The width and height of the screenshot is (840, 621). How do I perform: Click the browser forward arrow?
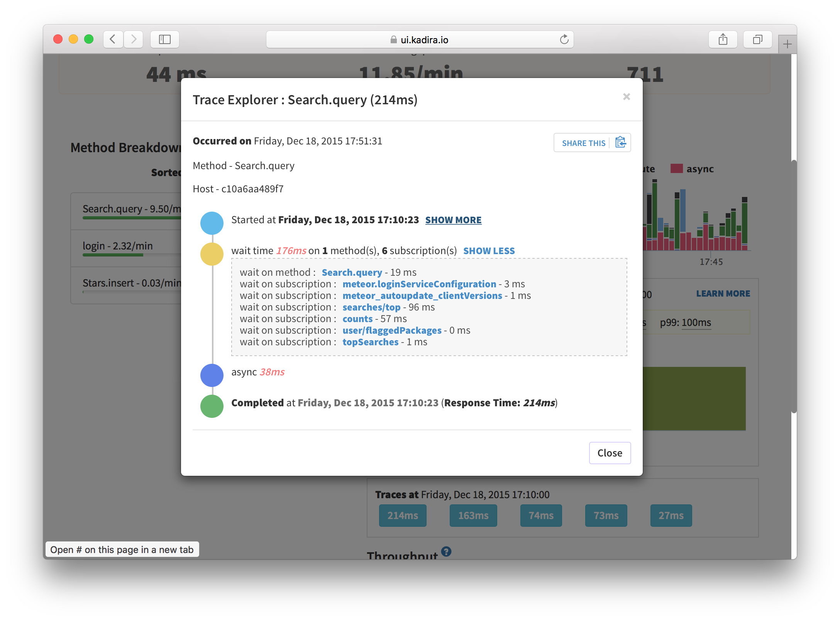tap(134, 39)
